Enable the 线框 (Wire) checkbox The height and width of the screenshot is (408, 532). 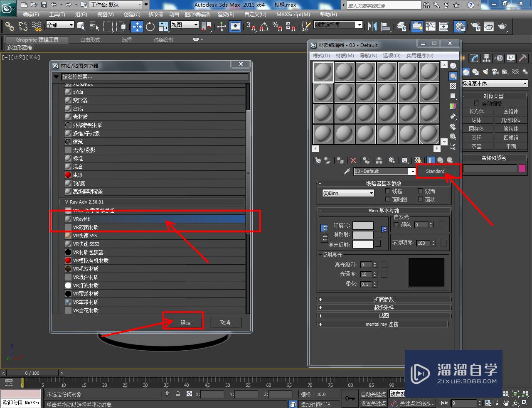[x=387, y=191]
